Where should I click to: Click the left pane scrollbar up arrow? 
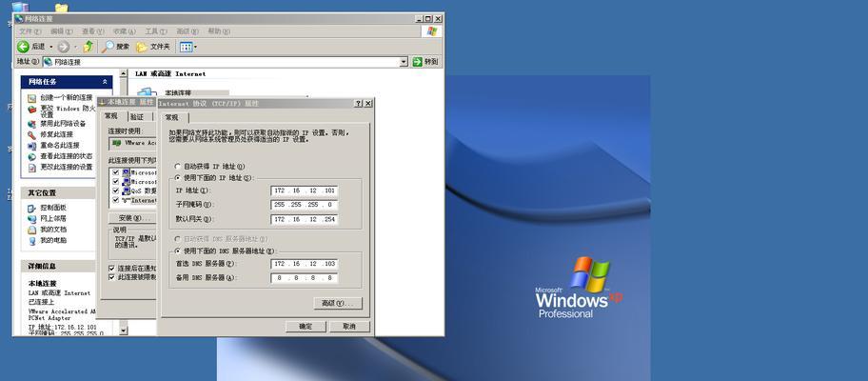[124, 73]
